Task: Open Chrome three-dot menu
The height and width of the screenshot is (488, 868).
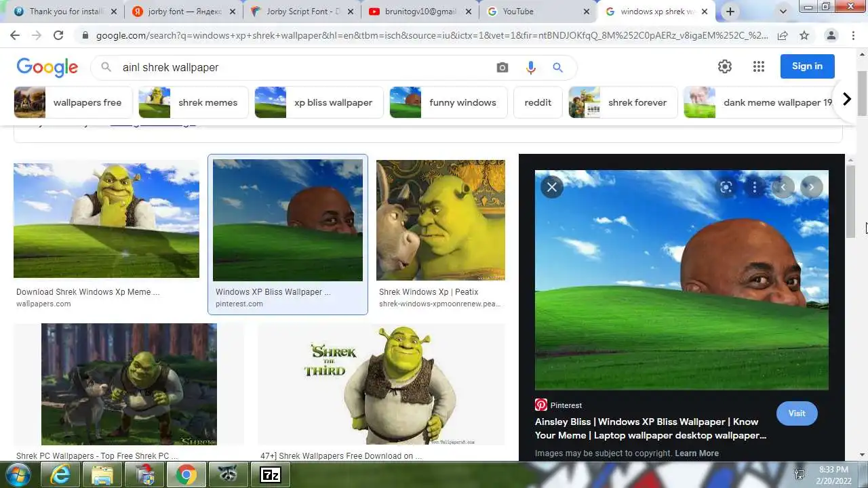Action: tap(853, 35)
